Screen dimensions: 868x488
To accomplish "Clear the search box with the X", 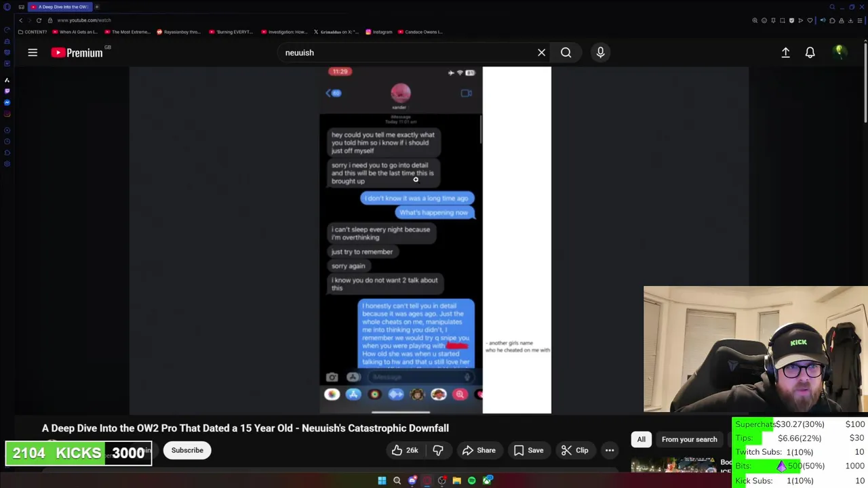I will tap(541, 52).
